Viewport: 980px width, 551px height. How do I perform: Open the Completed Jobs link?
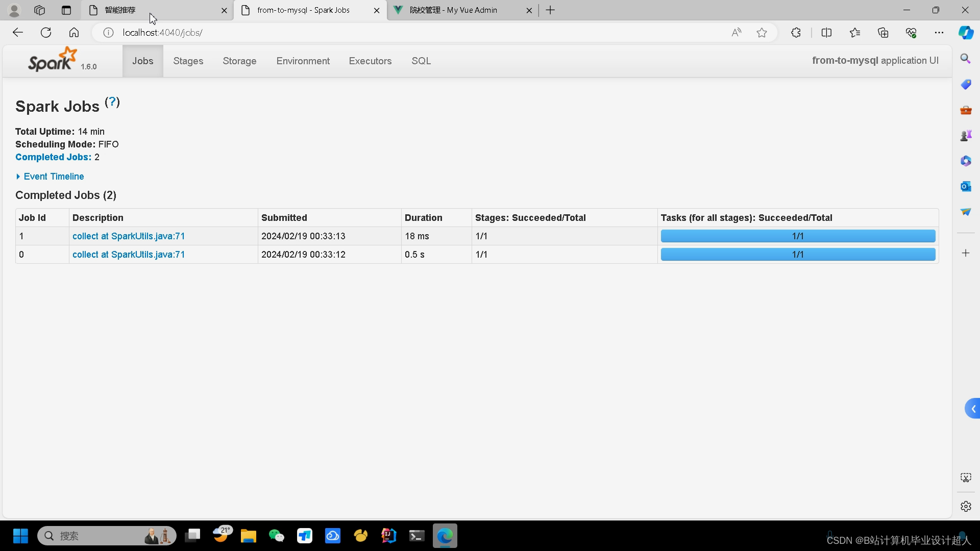click(53, 157)
